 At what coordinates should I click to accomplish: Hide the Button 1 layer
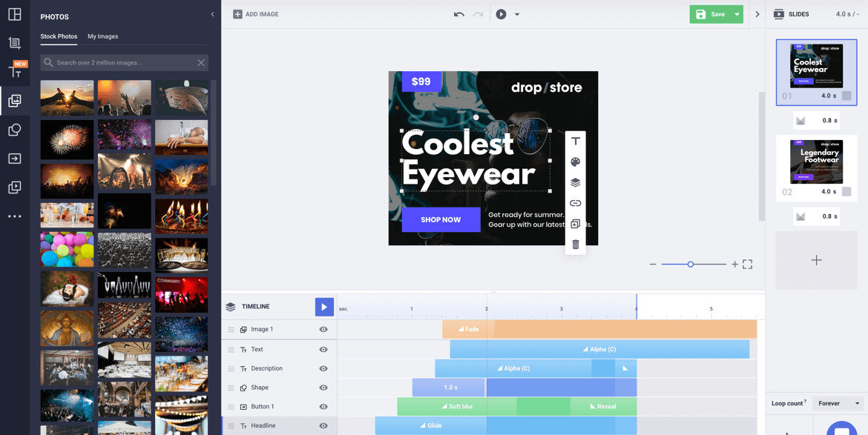[x=323, y=407]
